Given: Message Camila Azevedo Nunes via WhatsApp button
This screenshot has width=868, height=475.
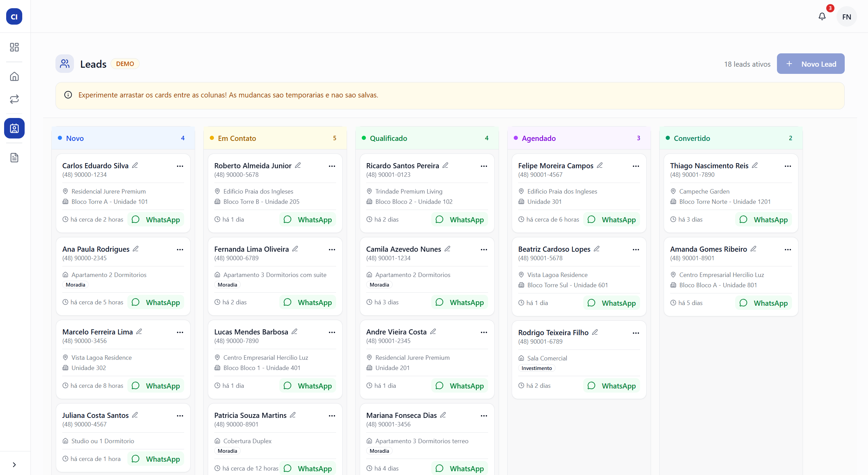Looking at the screenshot, I should click(x=459, y=302).
